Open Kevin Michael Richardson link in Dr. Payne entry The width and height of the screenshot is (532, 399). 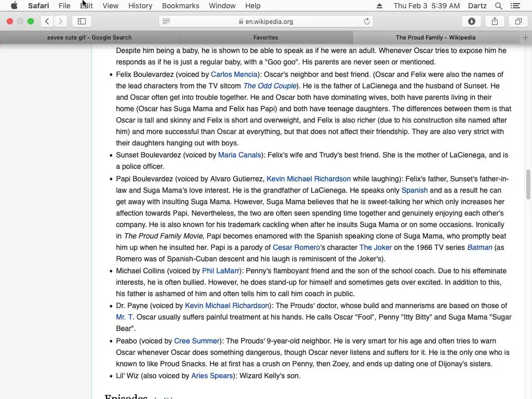(x=227, y=305)
